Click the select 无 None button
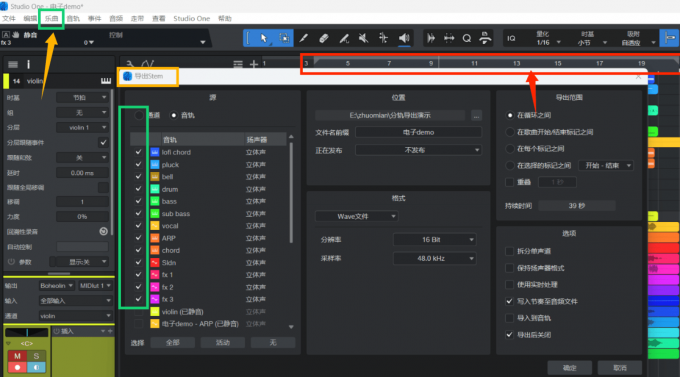The width and height of the screenshot is (680, 377). [273, 343]
